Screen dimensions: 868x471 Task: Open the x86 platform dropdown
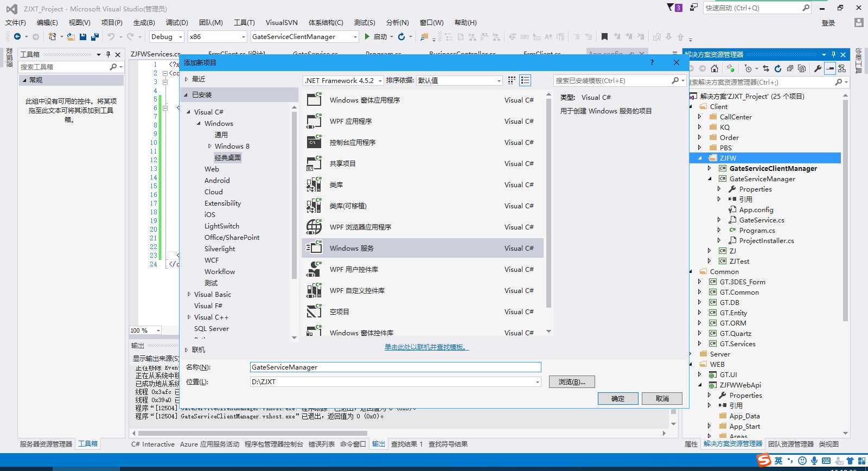[x=218, y=37]
